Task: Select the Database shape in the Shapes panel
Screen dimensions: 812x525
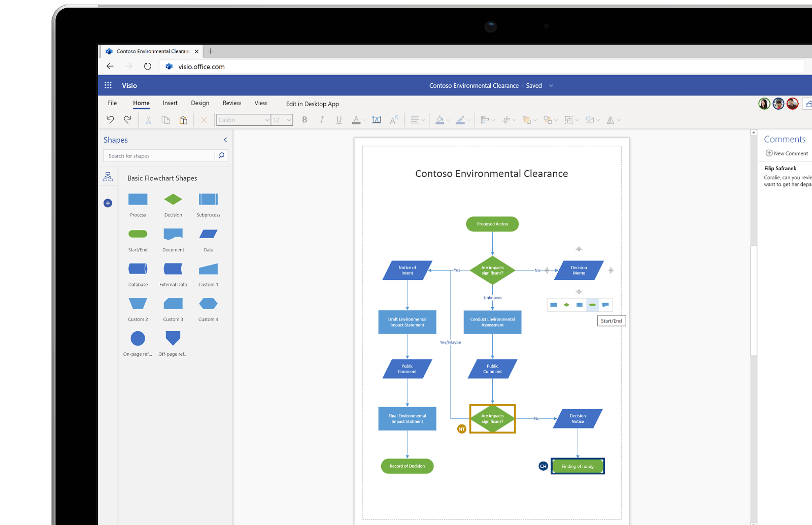Action: (138, 269)
